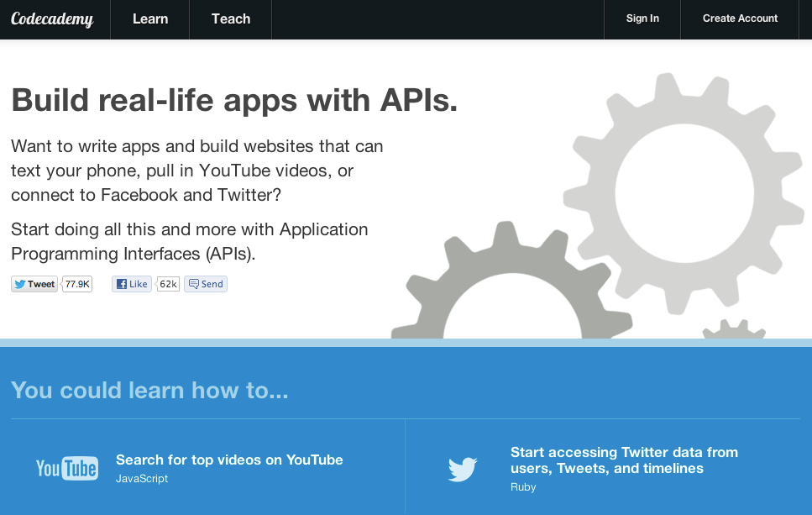Click the Codecademy logo
812x515 pixels.
click(53, 18)
